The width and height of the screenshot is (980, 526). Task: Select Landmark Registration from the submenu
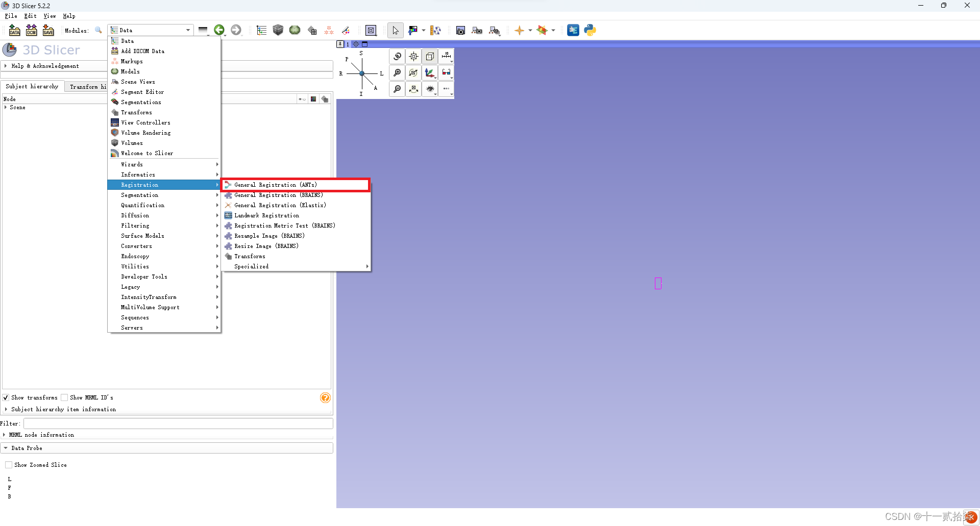click(295, 215)
